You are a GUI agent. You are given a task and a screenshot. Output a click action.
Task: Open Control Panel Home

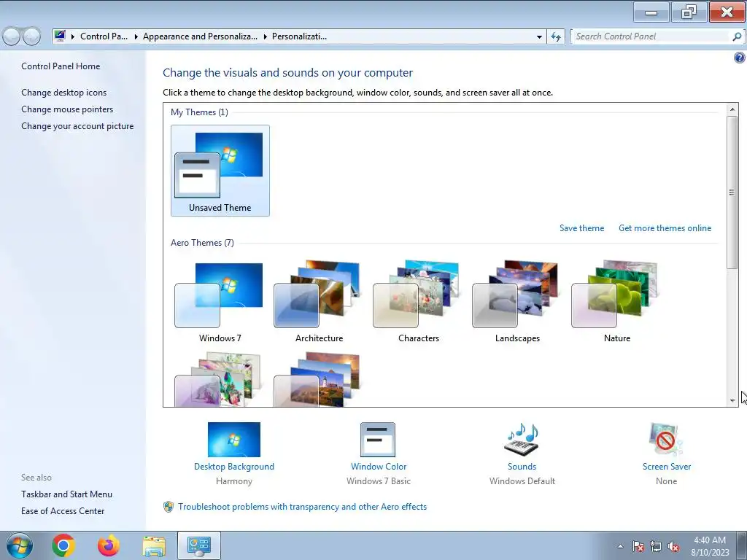tap(61, 66)
